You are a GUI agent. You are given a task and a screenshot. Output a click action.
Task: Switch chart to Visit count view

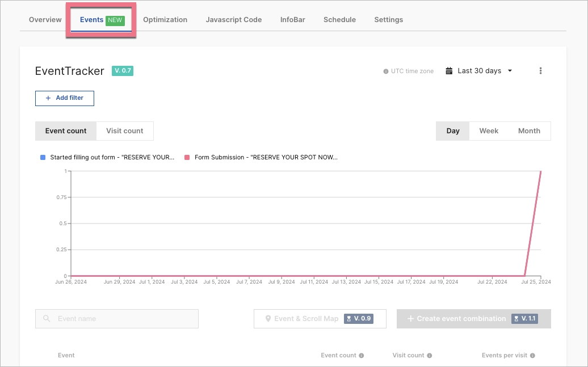coord(125,131)
